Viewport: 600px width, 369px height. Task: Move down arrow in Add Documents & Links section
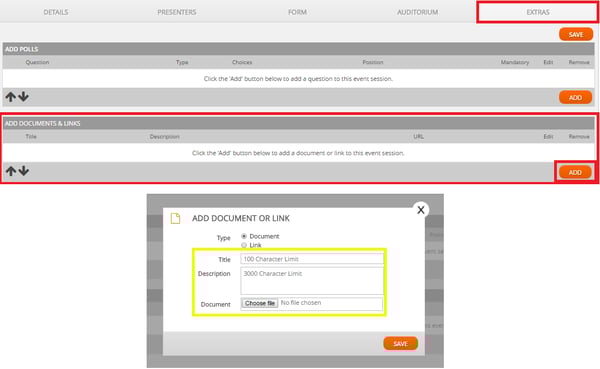click(24, 171)
